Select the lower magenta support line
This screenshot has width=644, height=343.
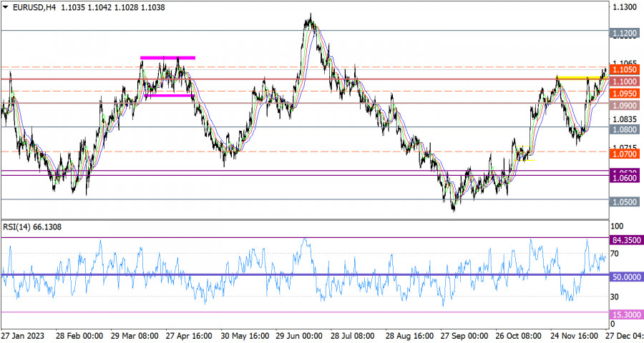(168, 95)
